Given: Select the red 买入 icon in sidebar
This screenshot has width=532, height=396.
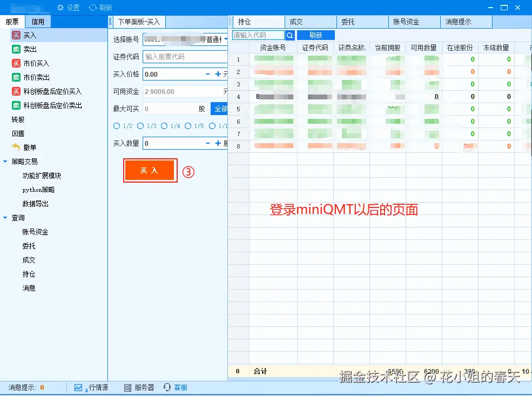Looking at the screenshot, I should (16, 35).
